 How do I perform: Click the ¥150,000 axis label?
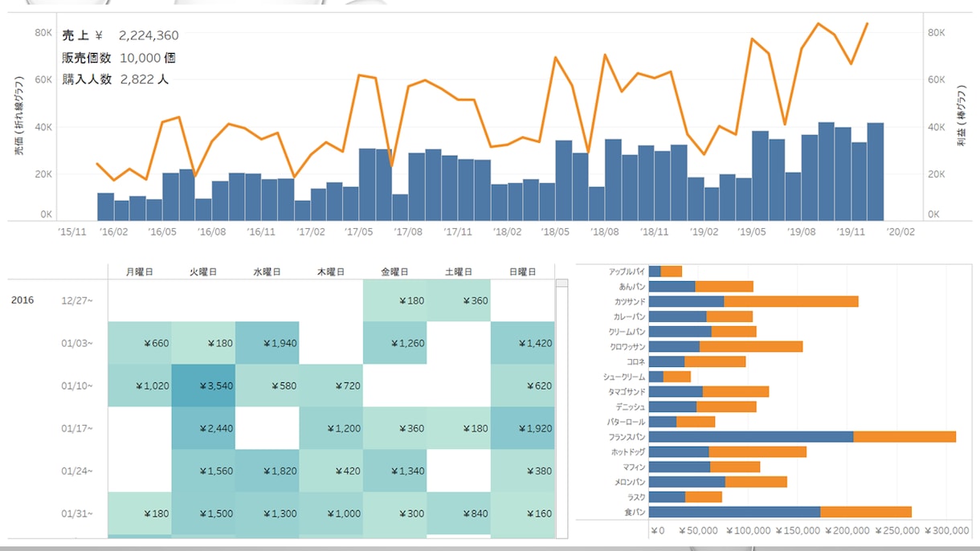click(x=798, y=531)
